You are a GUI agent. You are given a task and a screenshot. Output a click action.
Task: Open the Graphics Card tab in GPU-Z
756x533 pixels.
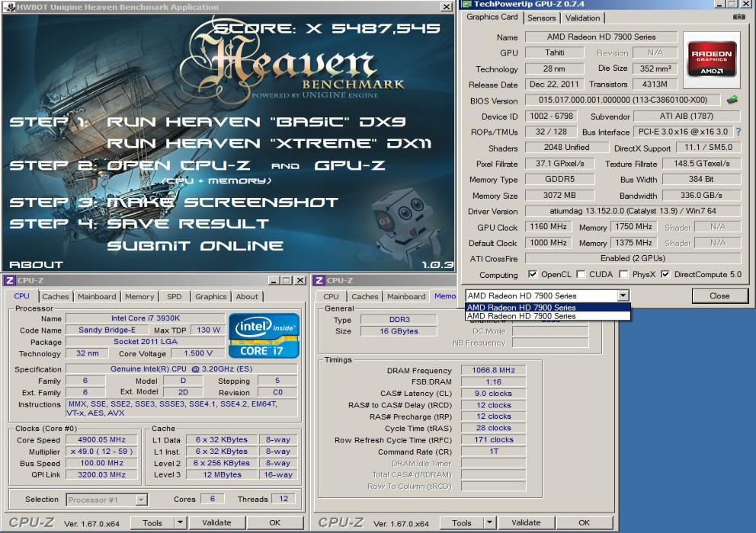tap(492, 17)
